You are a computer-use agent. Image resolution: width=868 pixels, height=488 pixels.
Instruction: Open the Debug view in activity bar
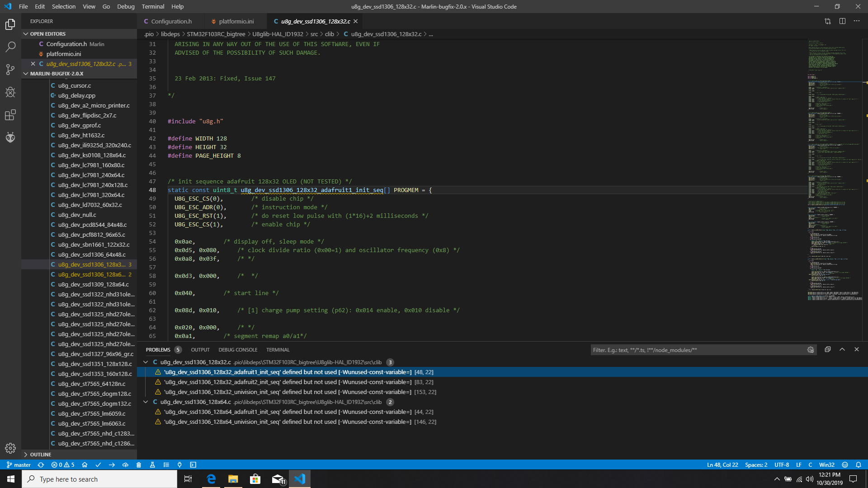[x=10, y=92]
